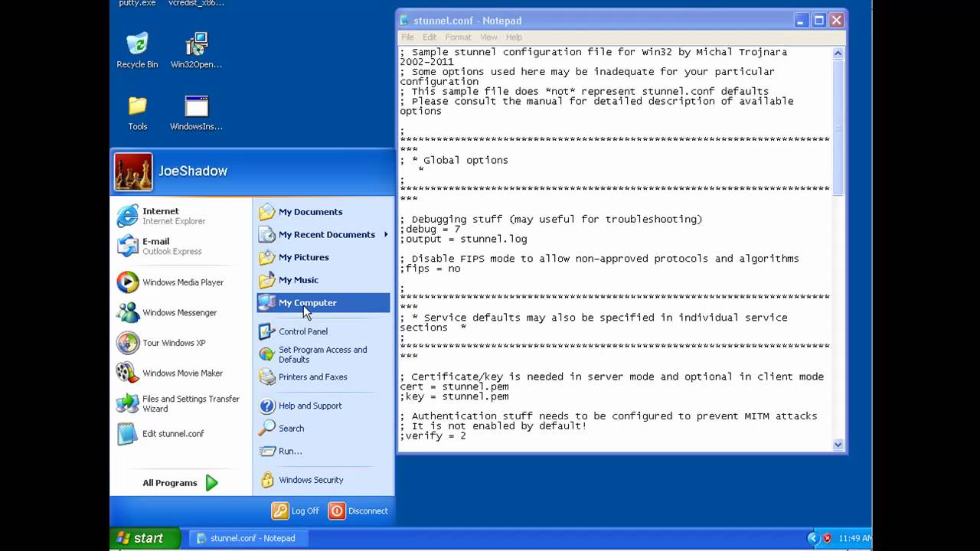Viewport: 980px width, 551px height.
Task: Open My Documents folder
Action: [323, 212]
